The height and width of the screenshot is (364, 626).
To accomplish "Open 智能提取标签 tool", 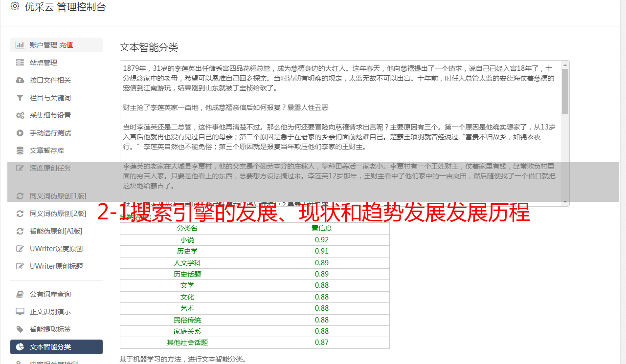I will pyautogui.click(x=56, y=329).
